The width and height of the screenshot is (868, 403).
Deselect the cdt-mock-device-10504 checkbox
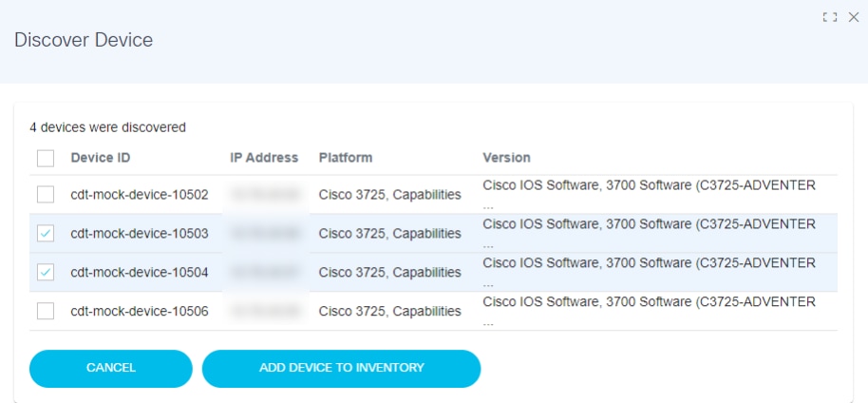[x=46, y=273]
